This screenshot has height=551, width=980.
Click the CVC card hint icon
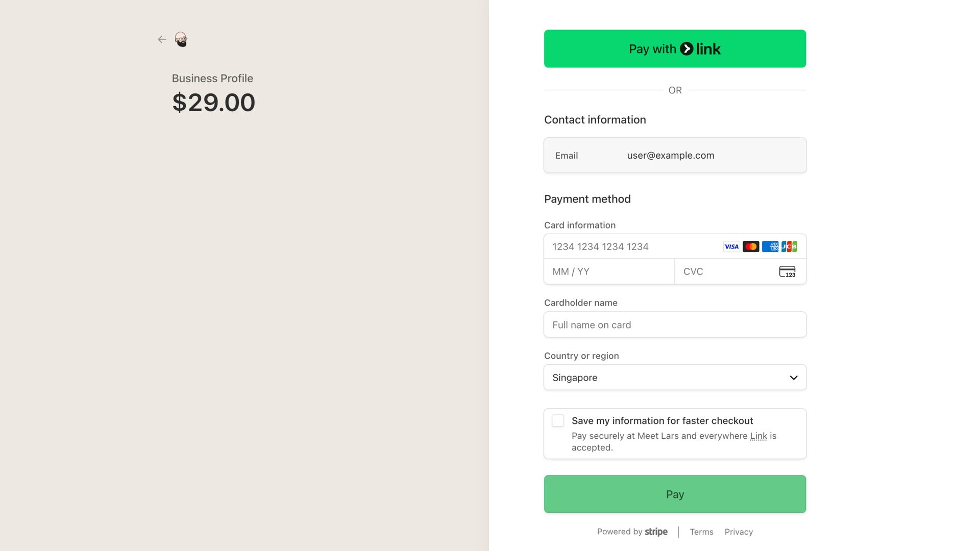pos(787,271)
